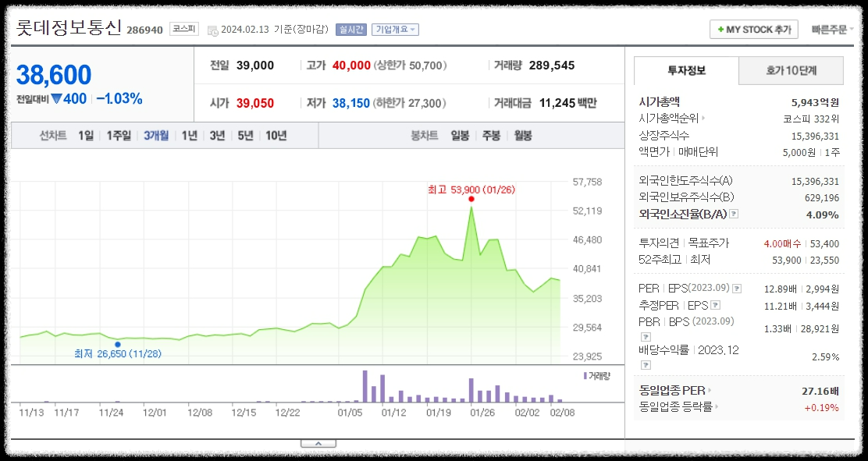Click the -1.03% change rate
This screenshot has width=868, height=461.
point(119,99)
